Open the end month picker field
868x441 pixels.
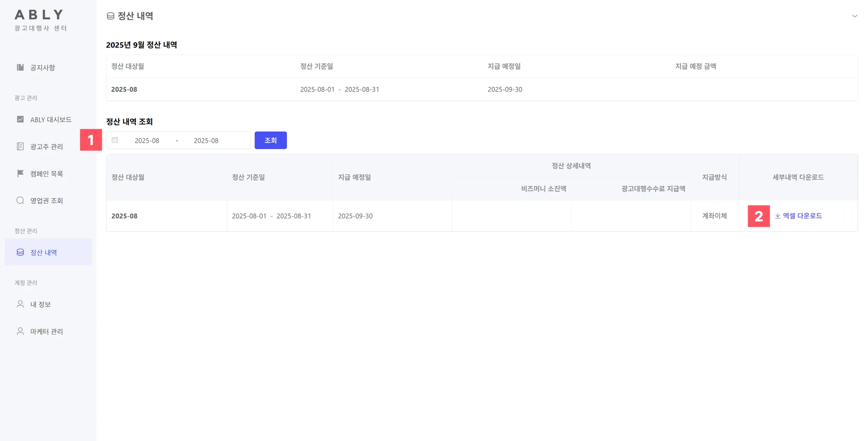pos(206,140)
